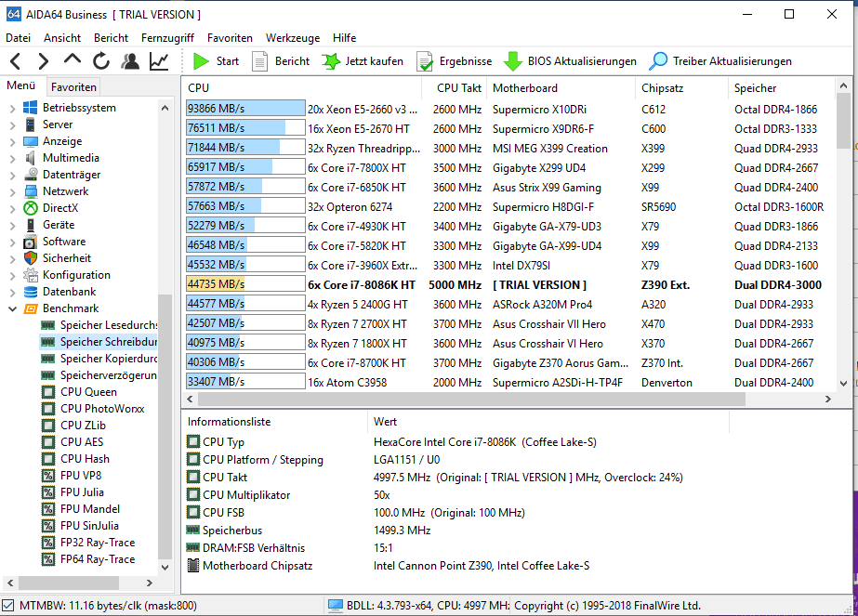Select the 93866 MB/s result bar
Image resolution: width=858 pixels, height=616 pixels.
point(245,109)
